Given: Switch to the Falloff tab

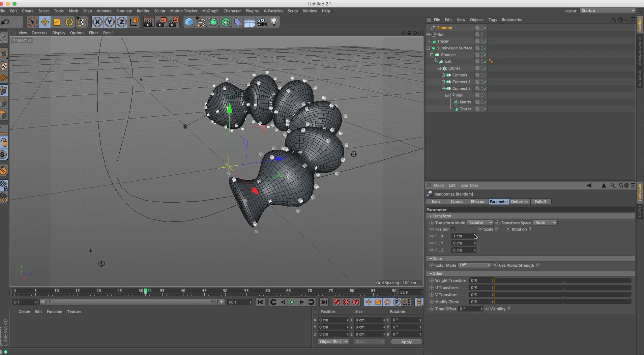Looking at the screenshot, I should pos(541,202).
